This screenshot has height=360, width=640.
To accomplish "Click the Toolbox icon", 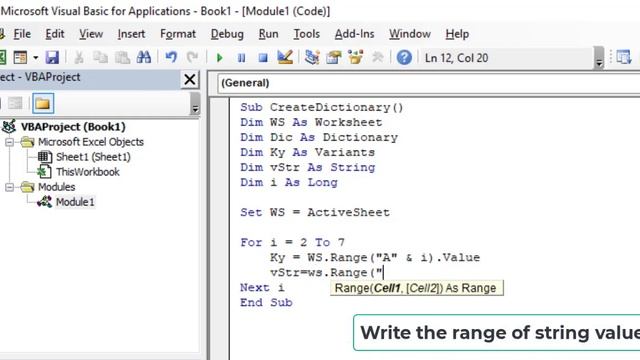I will [378, 58].
